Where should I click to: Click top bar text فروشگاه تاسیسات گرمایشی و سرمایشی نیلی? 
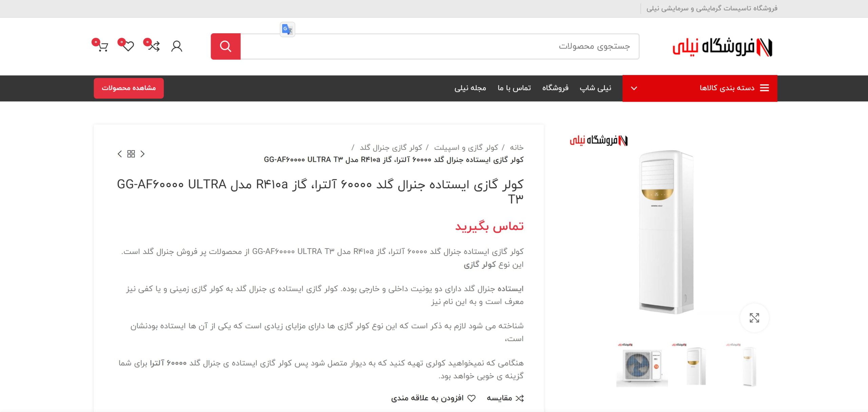pyautogui.click(x=712, y=8)
